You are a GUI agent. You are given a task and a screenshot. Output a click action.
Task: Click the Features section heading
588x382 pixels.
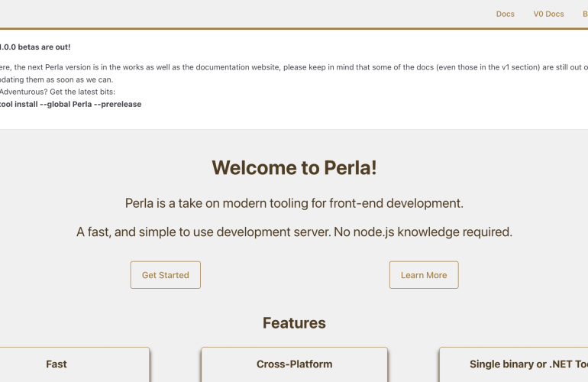click(x=294, y=322)
